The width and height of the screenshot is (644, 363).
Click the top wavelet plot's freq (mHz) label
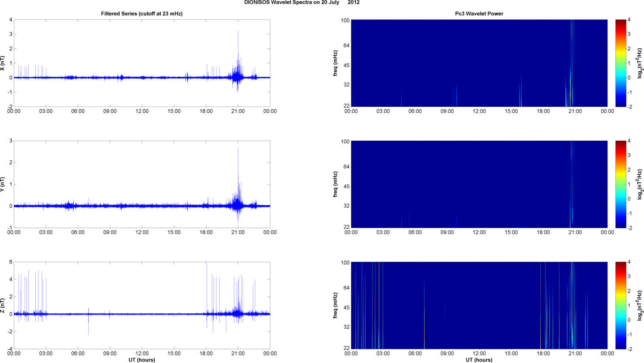click(x=335, y=63)
